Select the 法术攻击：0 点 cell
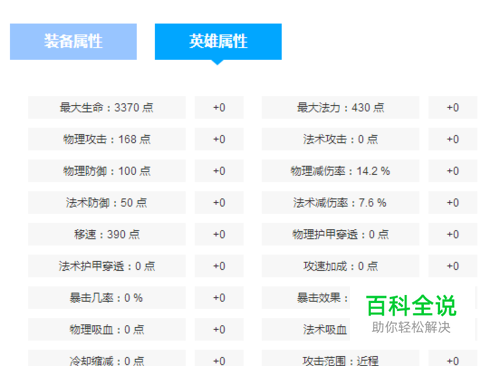The width and height of the screenshot is (500, 366). (340, 139)
